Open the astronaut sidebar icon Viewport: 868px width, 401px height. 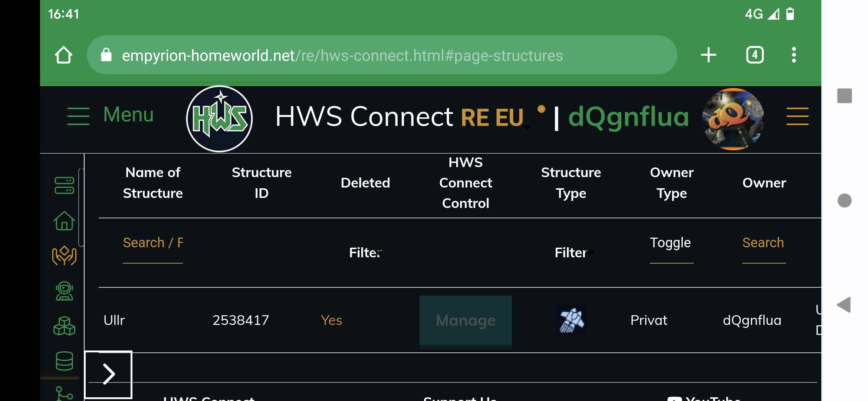pyautogui.click(x=64, y=291)
